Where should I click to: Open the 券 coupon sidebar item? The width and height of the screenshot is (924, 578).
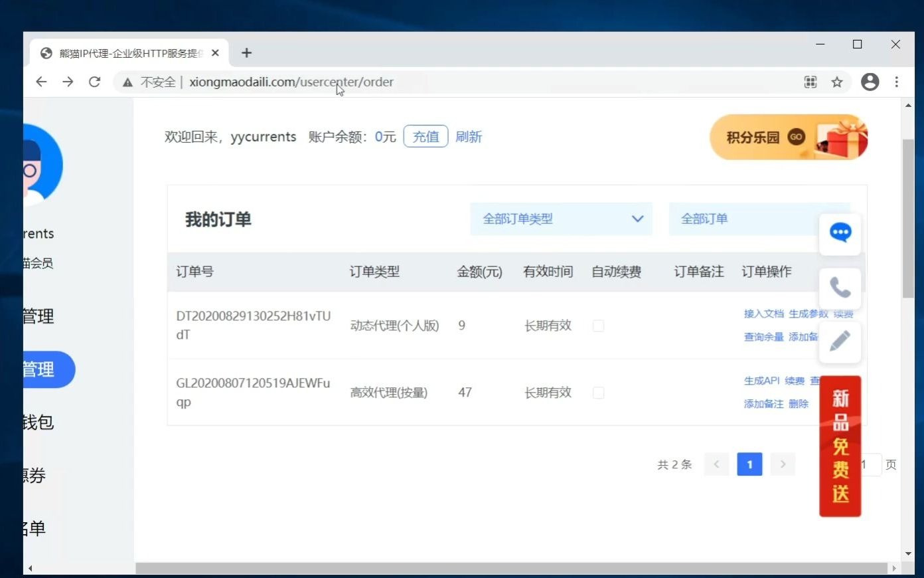point(35,476)
